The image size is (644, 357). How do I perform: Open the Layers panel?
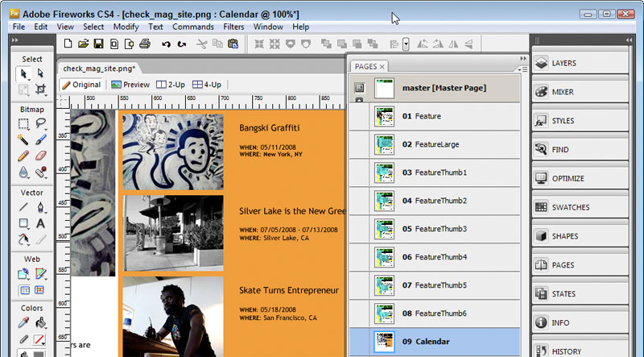pos(580,64)
